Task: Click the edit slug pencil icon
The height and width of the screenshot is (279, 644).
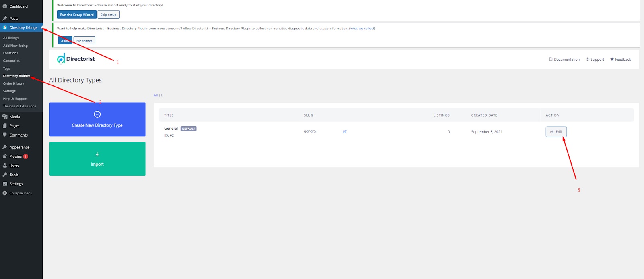Action: [345, 132]
